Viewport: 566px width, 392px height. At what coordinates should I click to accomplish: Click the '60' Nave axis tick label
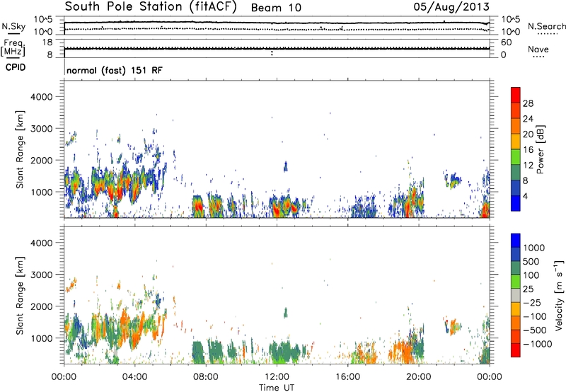click(x=506, y=42)
